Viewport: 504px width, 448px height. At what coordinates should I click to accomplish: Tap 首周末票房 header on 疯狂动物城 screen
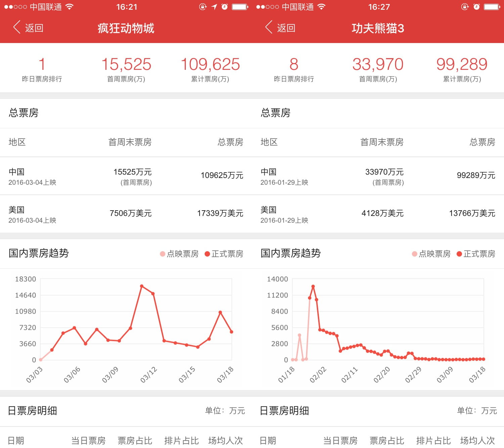[x=130, y=142]
